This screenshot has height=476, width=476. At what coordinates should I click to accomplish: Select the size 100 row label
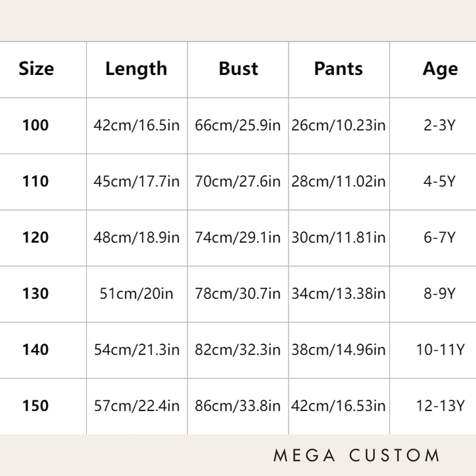[x=36, y=126]
